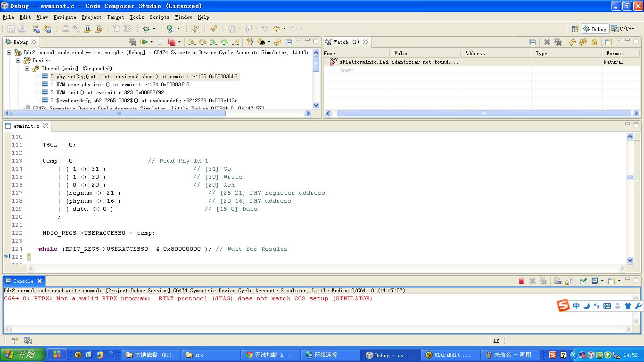Switch to the C/C++ perspective button
Screen dimensions: 644x362
click(623, 29)
